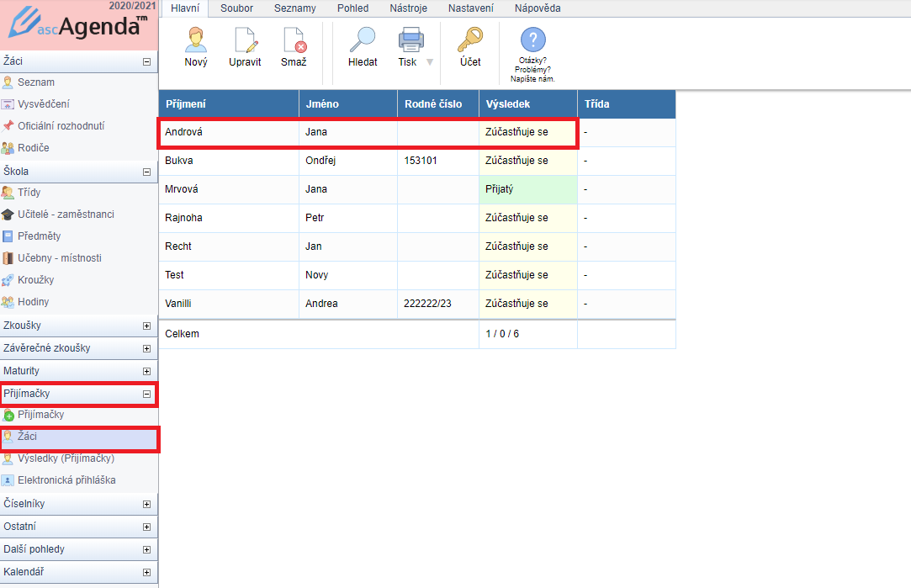Click the Upravit edit icon
This screenshot has height=588, width=911.
point(245,40)
